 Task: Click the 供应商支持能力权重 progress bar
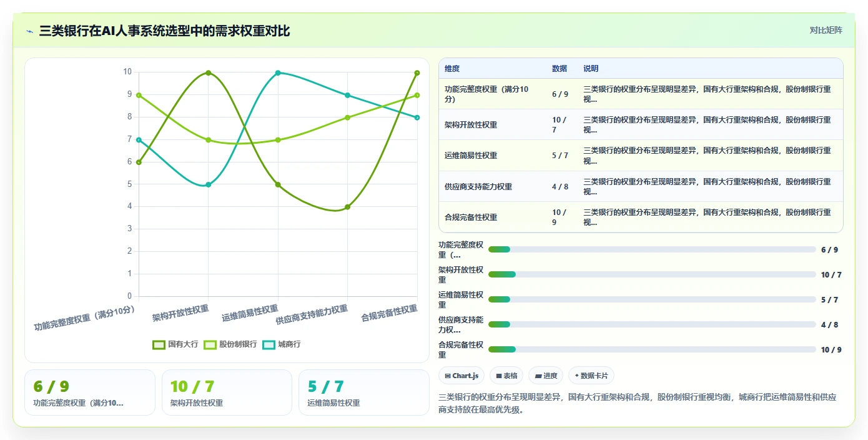pyautogui.click(x=652, y=324)
